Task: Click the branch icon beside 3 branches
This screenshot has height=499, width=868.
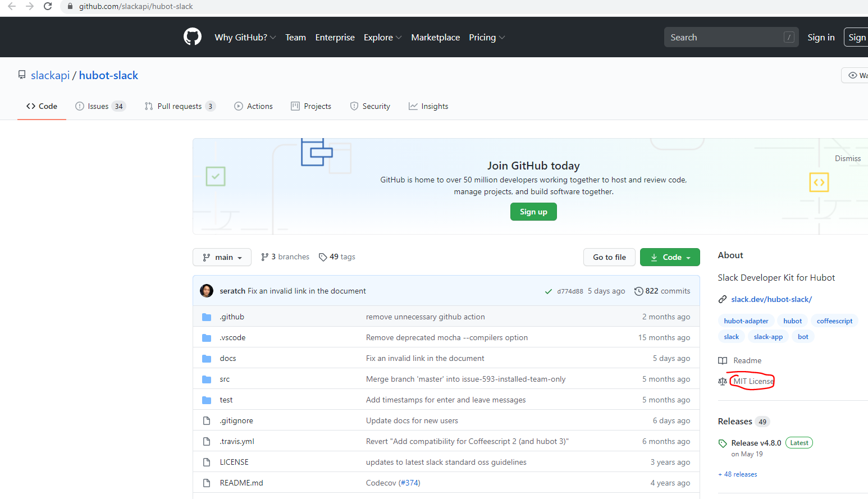Action: tap(264, 257)
